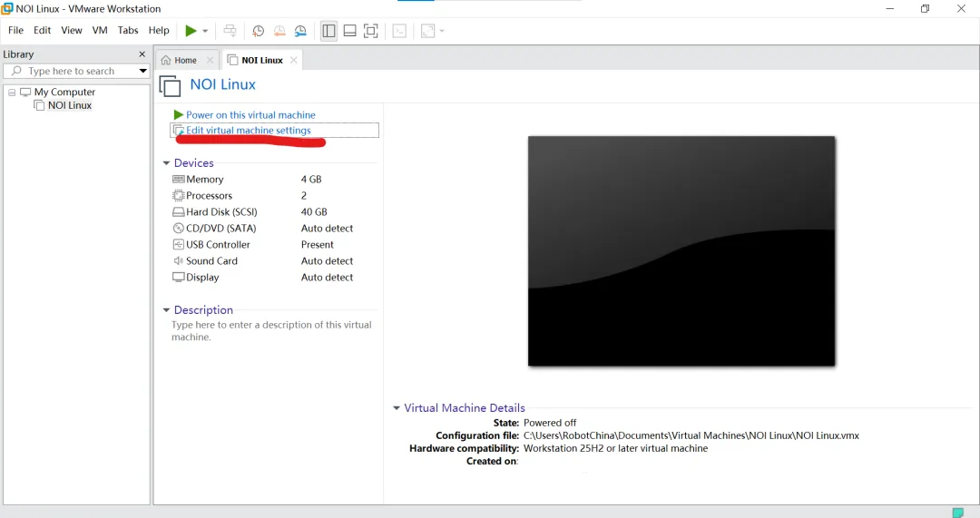980x518 pixels.
Task: Click the hardware compatibility value text
Action: pyautogui.click(x=615, y=448)
